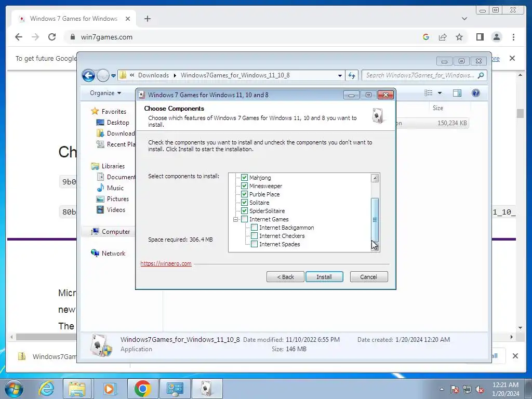Click the components list scroll-up arrow

point(375,178)
